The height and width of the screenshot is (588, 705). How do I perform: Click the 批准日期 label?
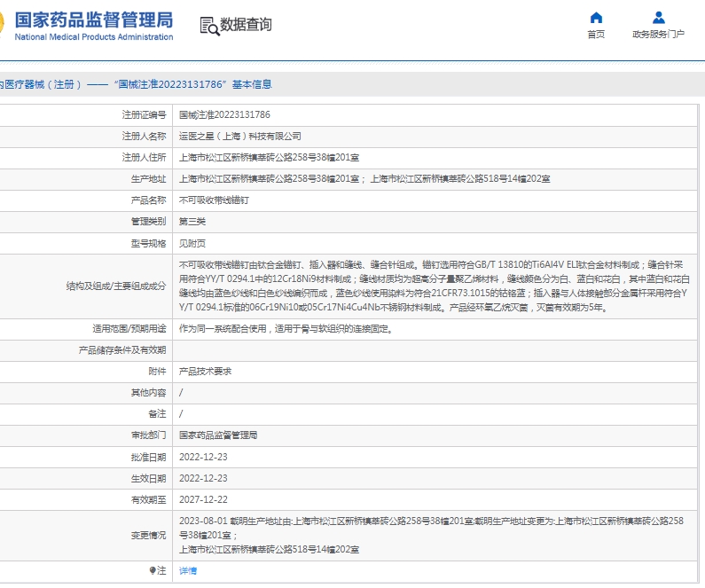148,457
